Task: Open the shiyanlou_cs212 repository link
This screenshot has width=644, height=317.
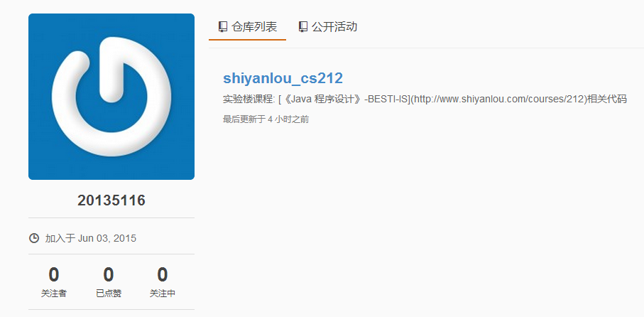Action: (x=283, y=78)
